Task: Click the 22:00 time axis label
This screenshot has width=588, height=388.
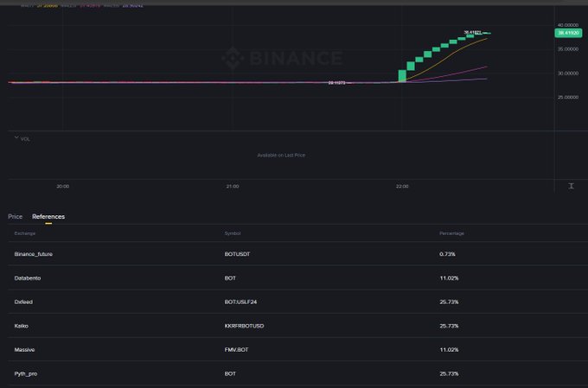Action: (402, 187)
